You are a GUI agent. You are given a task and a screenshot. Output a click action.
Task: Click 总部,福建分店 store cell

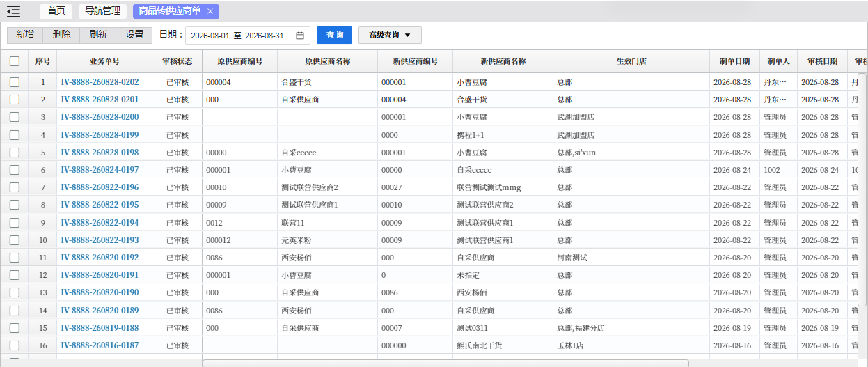pyautogui.click(x=581, y=328)
